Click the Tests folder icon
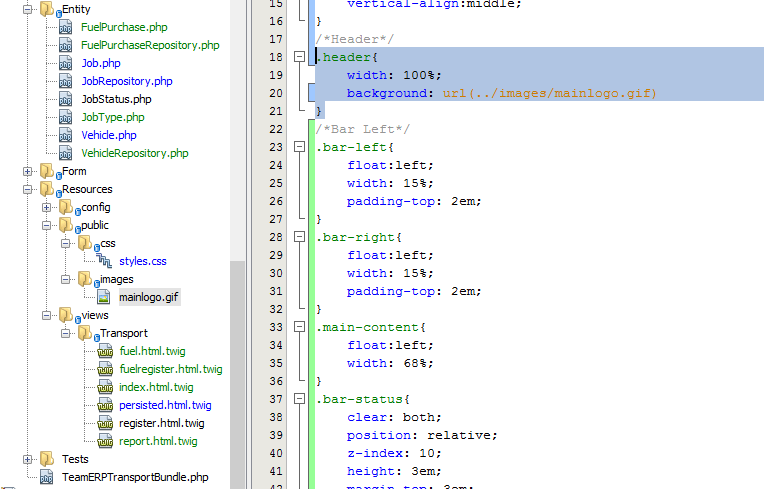The width and height of the screenshot is (764, 489). coord(47,459)
